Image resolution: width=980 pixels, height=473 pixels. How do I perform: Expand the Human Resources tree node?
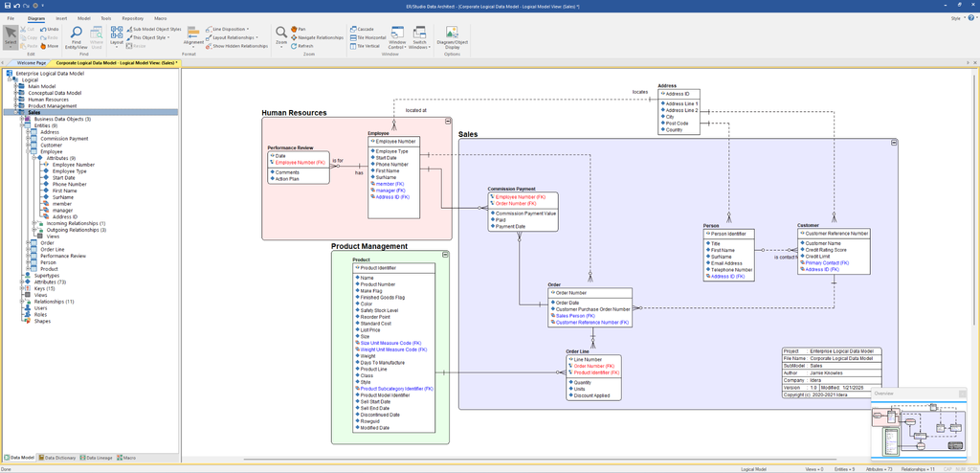[x=15, y=100]
